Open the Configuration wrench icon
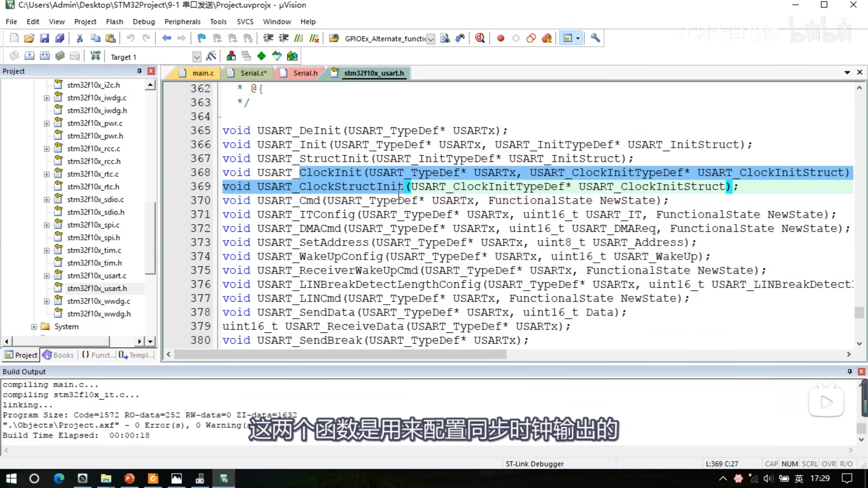 pyautogui.click(x=595, y=38)
